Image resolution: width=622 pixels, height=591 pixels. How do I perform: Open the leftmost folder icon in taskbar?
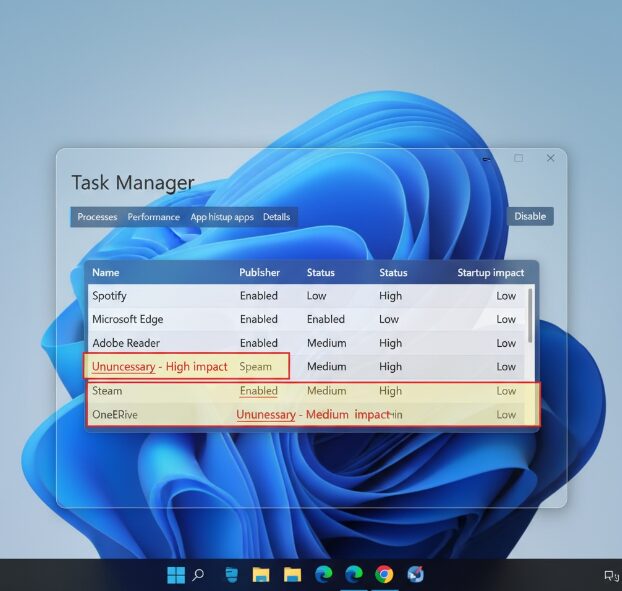pyautogui.click(x=261, y=574)
